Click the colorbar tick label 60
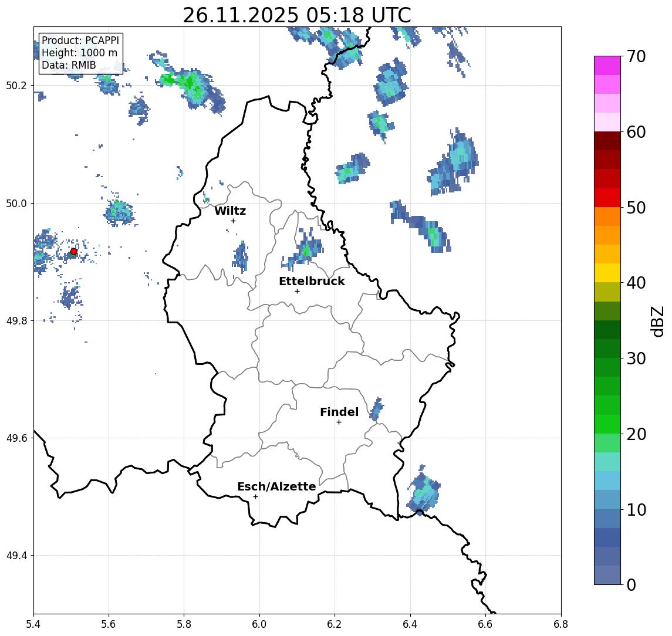Viewport: 672px width, 636px height. click(x=636, y=133)
